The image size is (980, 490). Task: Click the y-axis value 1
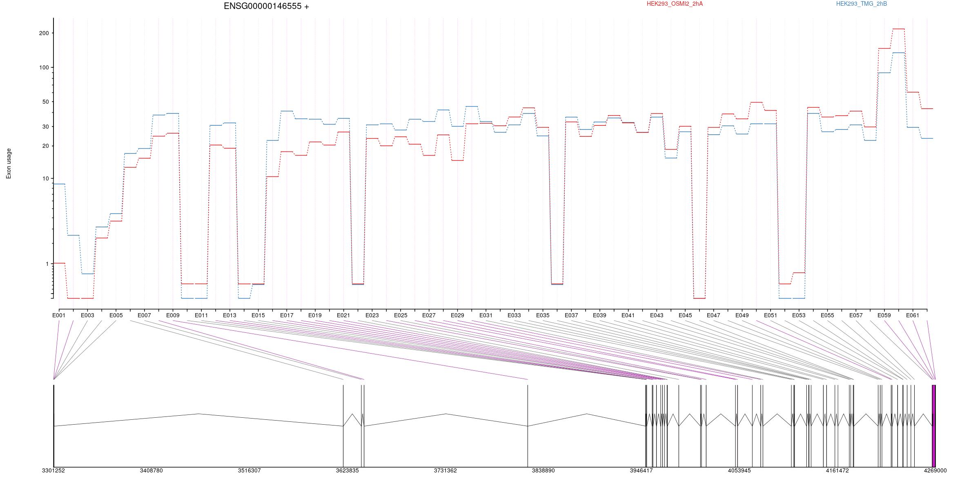pos(47,264)
